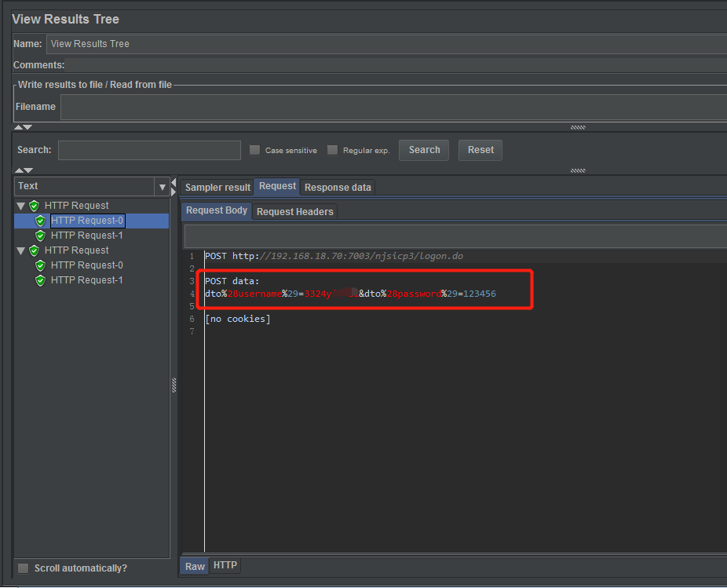Enable the Scroll automatically checkbox
Image resolution: width=727 pixels, height=588 pixels.
24,568
